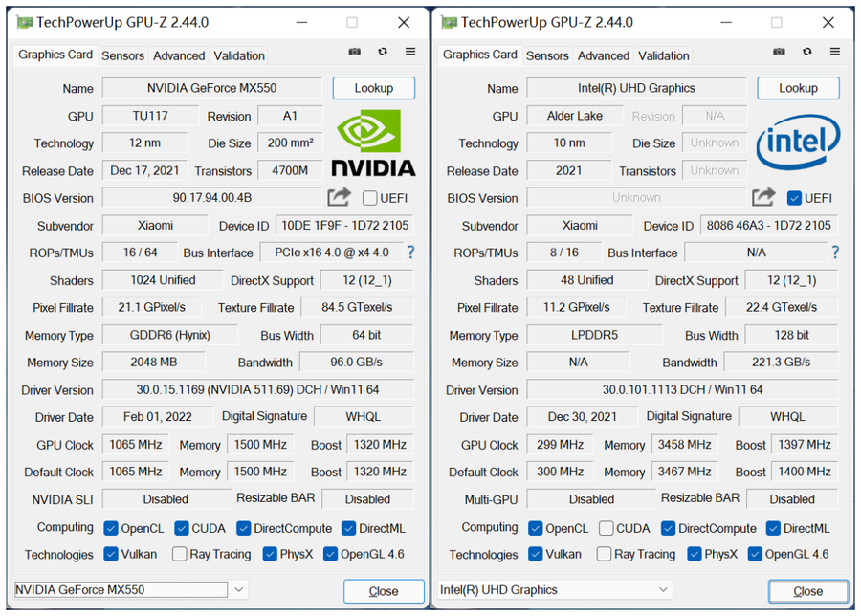
Task: Click the BIOS export share icon for NVIDIA
Action: coord(339,197)
